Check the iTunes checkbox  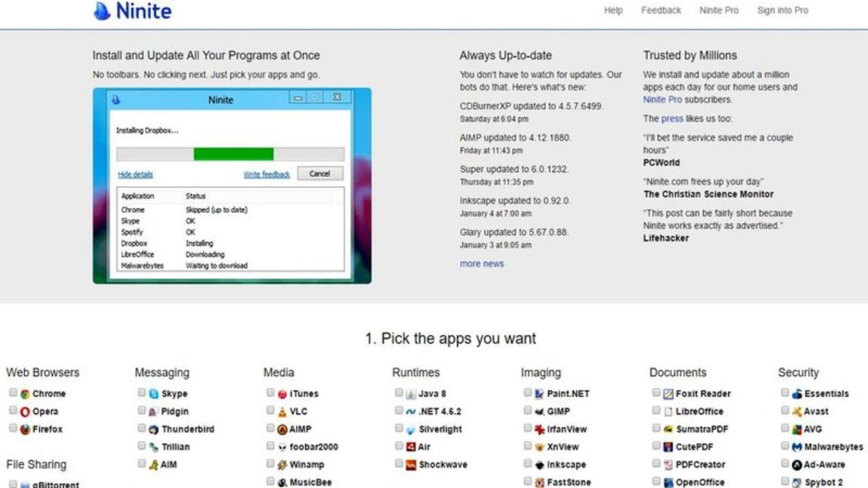(x=271, y=393)
